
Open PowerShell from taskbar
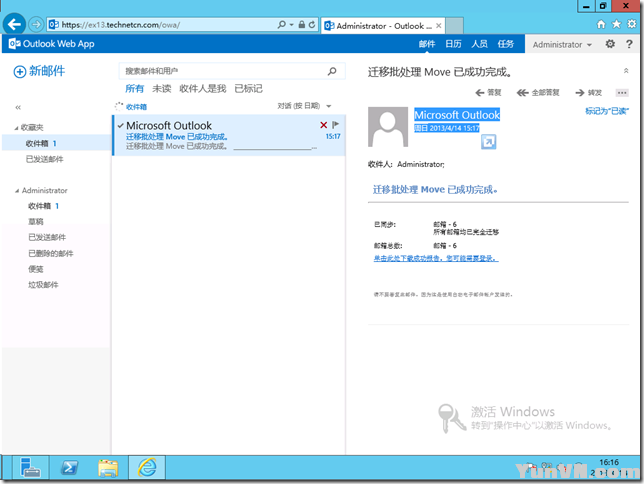click(69, 468)
